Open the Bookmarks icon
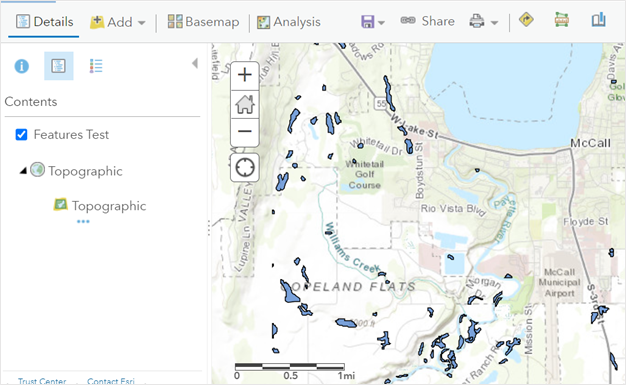The width and height of the screenshot is (626, 385). click(x=598, y=20)
